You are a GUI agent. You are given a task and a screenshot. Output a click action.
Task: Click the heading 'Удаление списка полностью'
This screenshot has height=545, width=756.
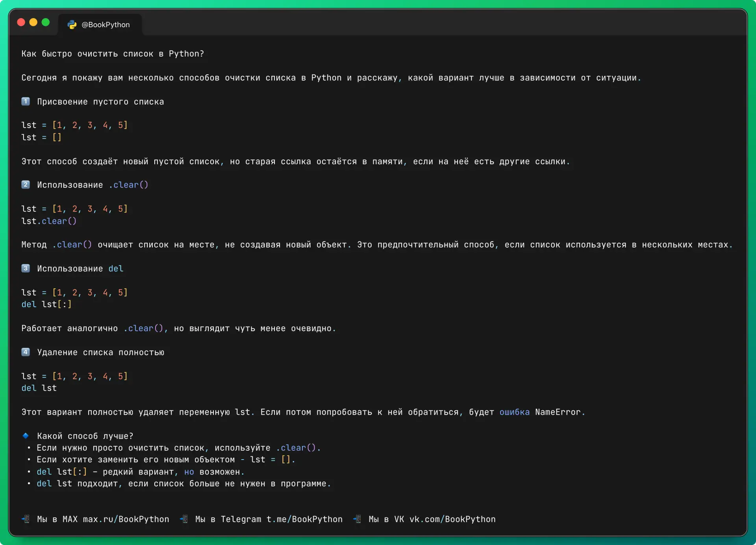tap(100, 352)
